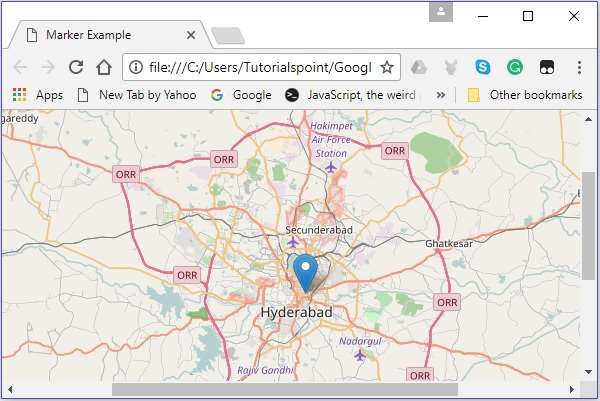
Task: Open the Skype extension icon
Action: 483,67
